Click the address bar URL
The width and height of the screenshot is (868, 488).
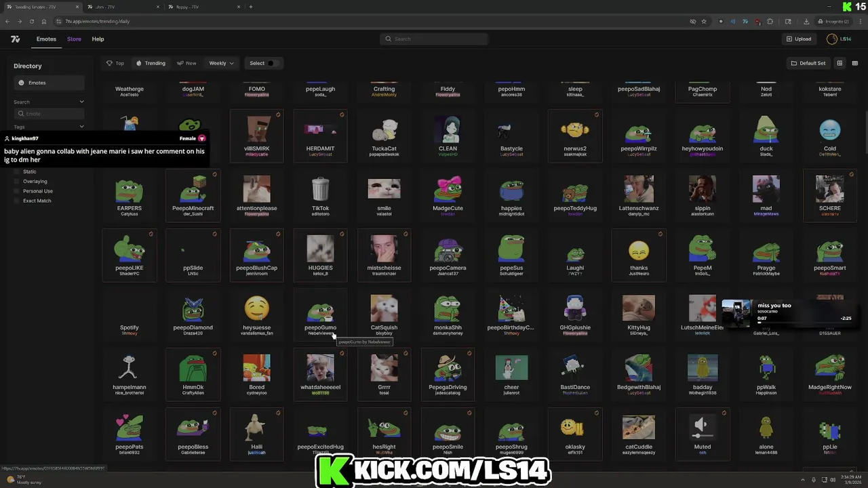pos(98,21)
